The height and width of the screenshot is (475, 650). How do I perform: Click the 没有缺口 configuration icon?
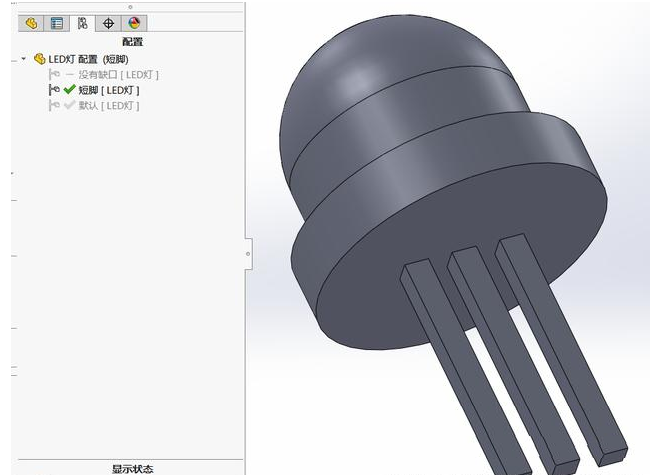(x=54, y=75)
